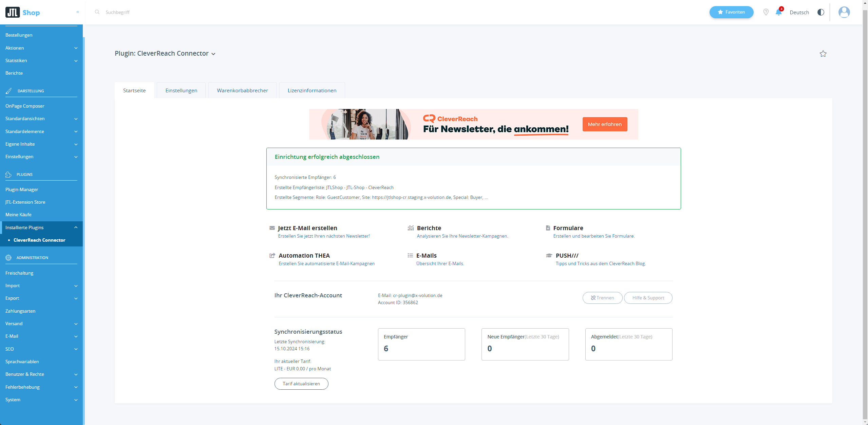Click the brush icon at DARSTELLUNG
Viewport: 868px width, 425px height.
tap(9, 91)
